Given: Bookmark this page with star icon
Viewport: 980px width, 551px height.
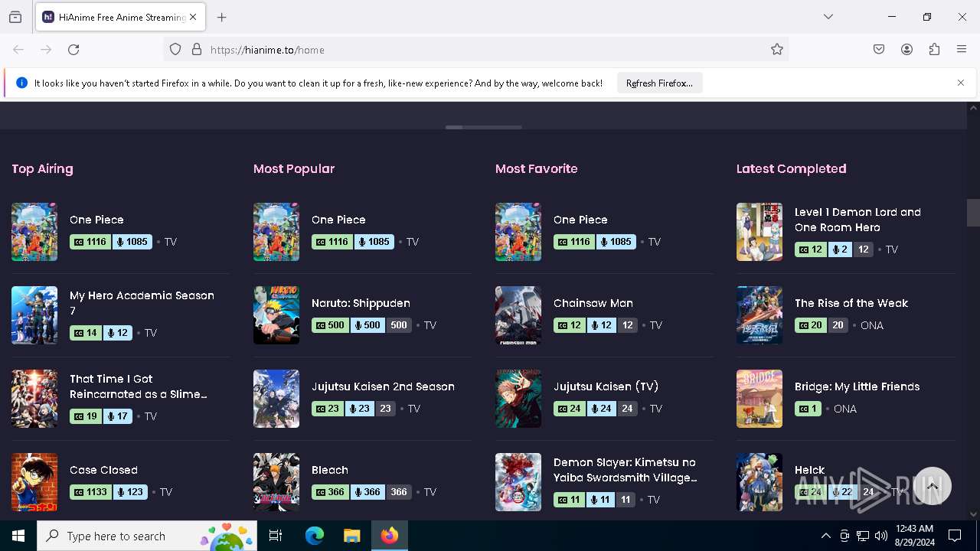Looking at the screenshot, I should click(x=777, y=50).
